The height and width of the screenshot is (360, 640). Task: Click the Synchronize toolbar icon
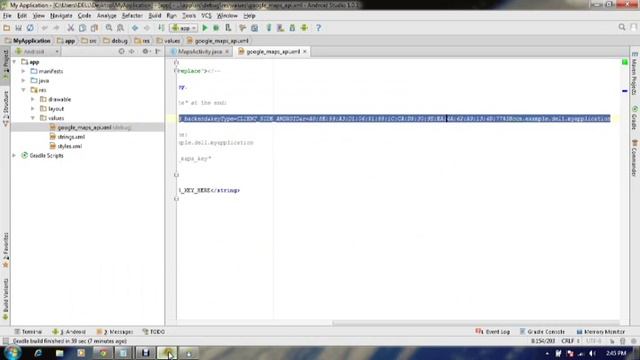point(30,28)
